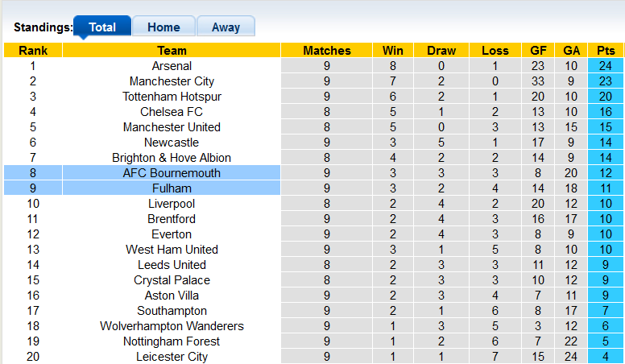
Task: Click the Team column header
Action: point(172,51)
